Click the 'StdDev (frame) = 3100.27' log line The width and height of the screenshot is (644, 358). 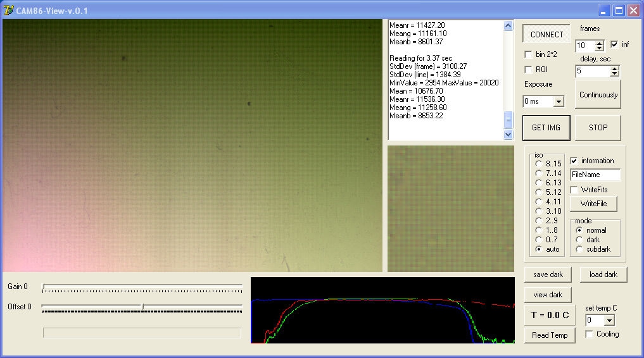click(428, 66)
